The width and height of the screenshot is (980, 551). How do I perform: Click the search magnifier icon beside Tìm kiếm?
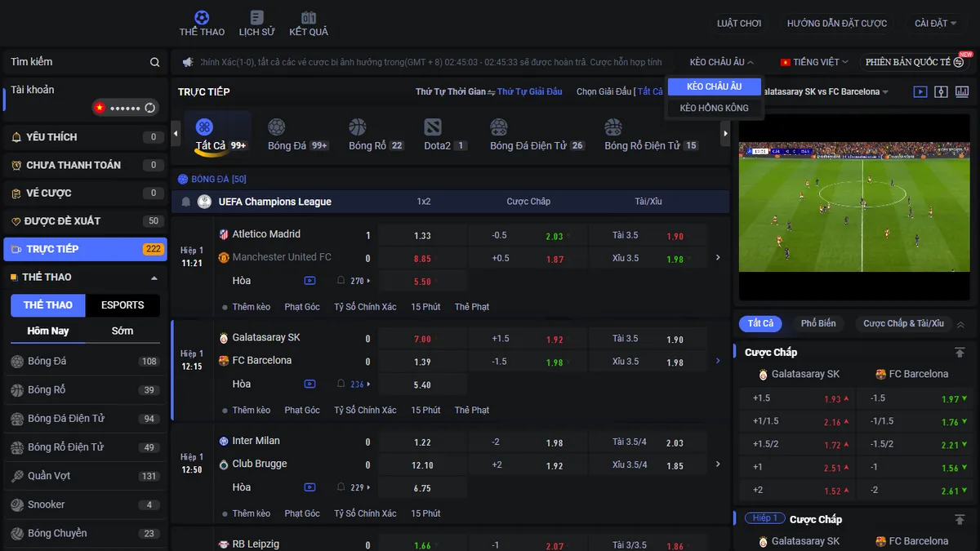click(x=155, y=62)
